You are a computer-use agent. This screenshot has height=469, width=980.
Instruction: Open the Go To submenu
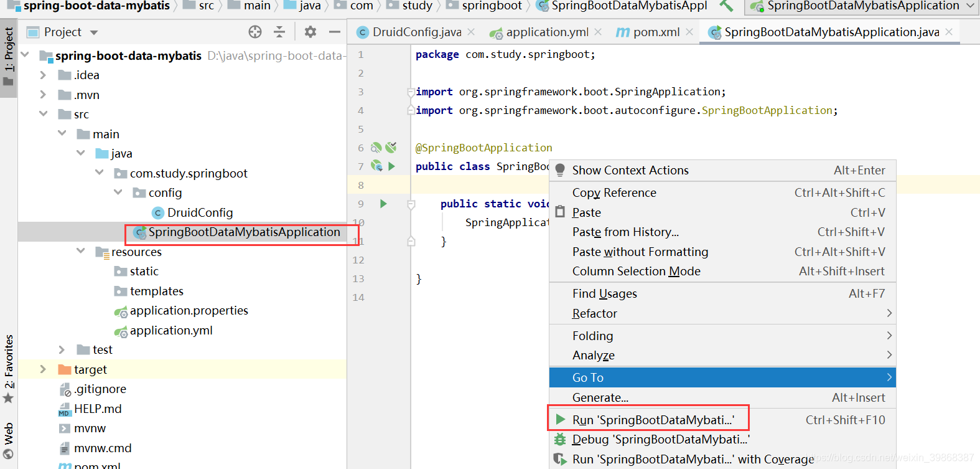[722, 377]
